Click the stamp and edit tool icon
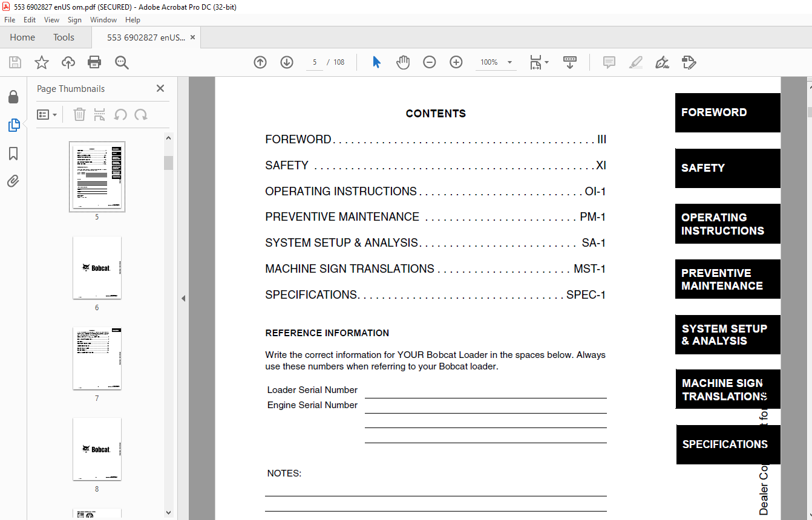The image size is (812, 520). pyautogui.click(x=689, y=62)
